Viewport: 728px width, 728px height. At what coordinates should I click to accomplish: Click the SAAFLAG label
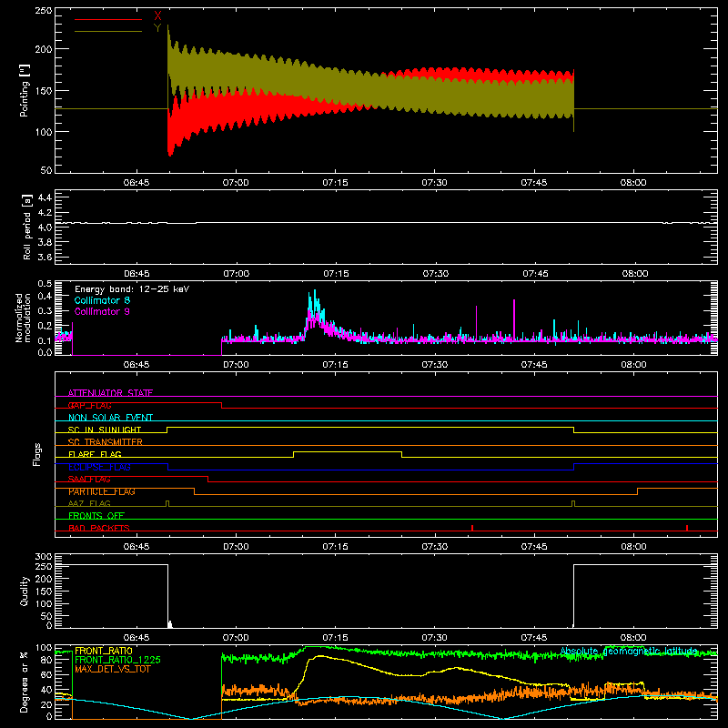[89, 479]
